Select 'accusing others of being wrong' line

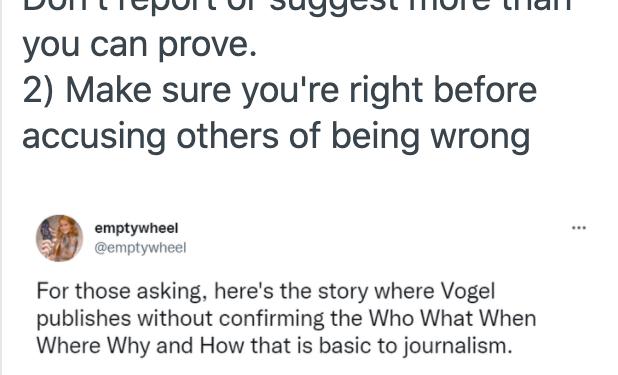(276, 137)
